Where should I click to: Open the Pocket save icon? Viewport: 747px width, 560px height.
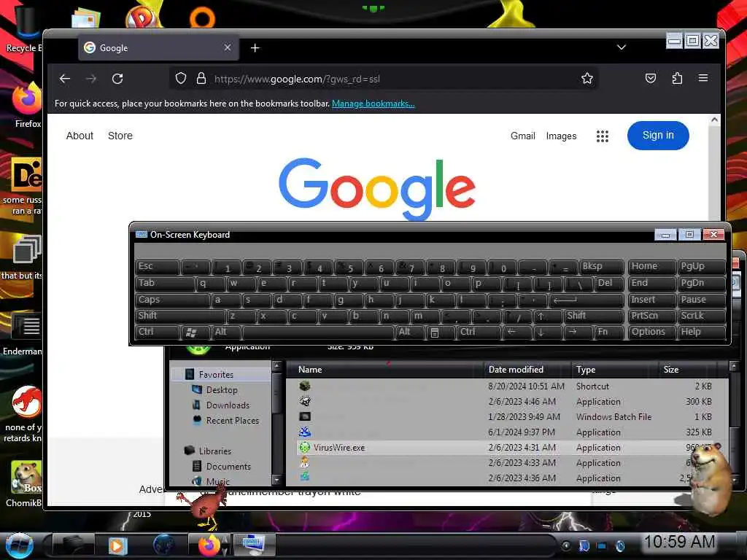(x=650, y=78)
